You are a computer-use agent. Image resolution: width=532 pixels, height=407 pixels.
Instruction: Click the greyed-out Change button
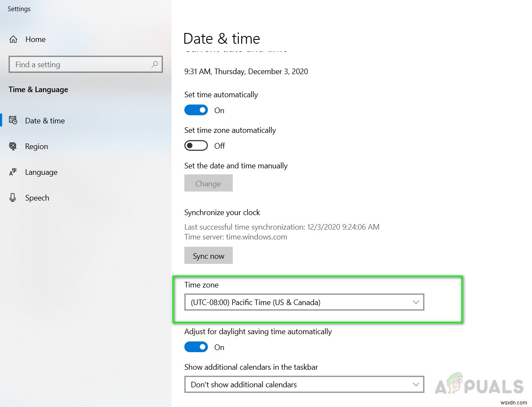pyautogui.click(x=208, y=183)
